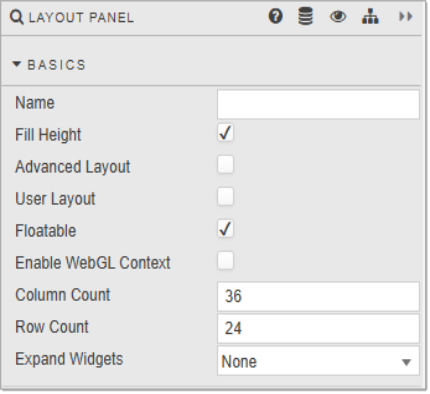Click the Column Count field
430x394 pixels.
(x=318, y=296)
